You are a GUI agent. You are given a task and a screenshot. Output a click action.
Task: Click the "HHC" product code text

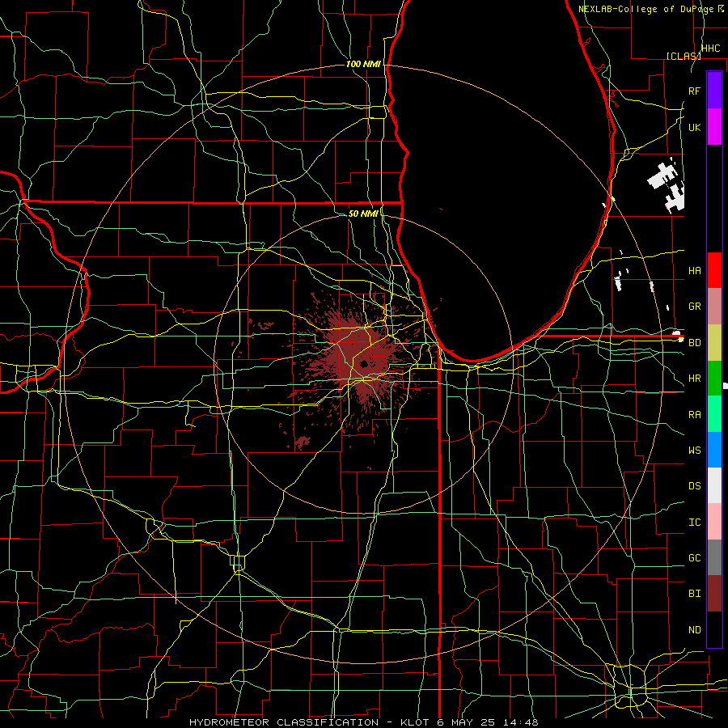coord(710,49)
